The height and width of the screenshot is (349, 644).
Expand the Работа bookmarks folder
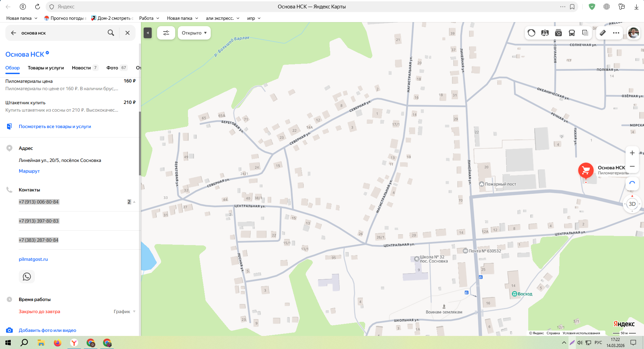tap(149, 18)
